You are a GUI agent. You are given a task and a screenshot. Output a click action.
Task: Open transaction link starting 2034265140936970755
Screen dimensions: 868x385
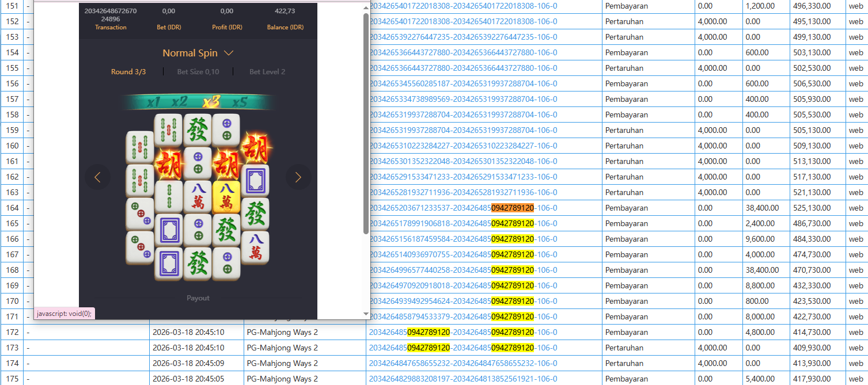(x=463, y=254)
